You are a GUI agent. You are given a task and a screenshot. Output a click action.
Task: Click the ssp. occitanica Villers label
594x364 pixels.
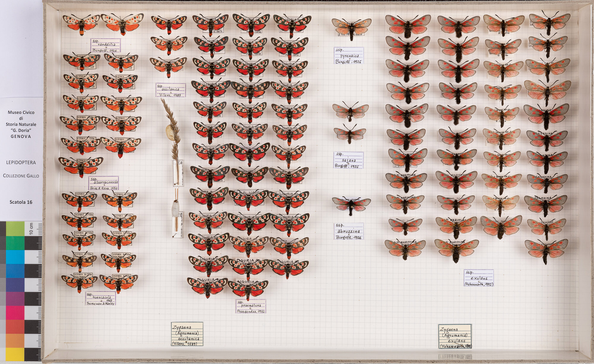tap(170, 90)
